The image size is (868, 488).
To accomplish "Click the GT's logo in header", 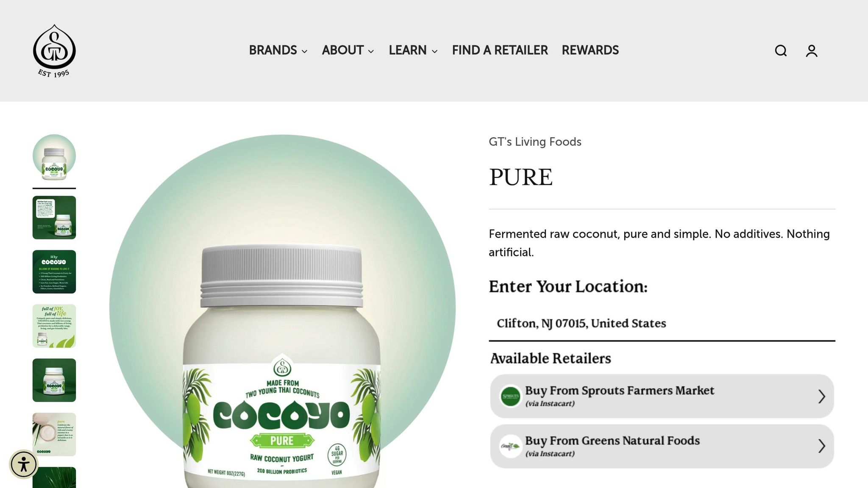I will (x=54, y=51).
